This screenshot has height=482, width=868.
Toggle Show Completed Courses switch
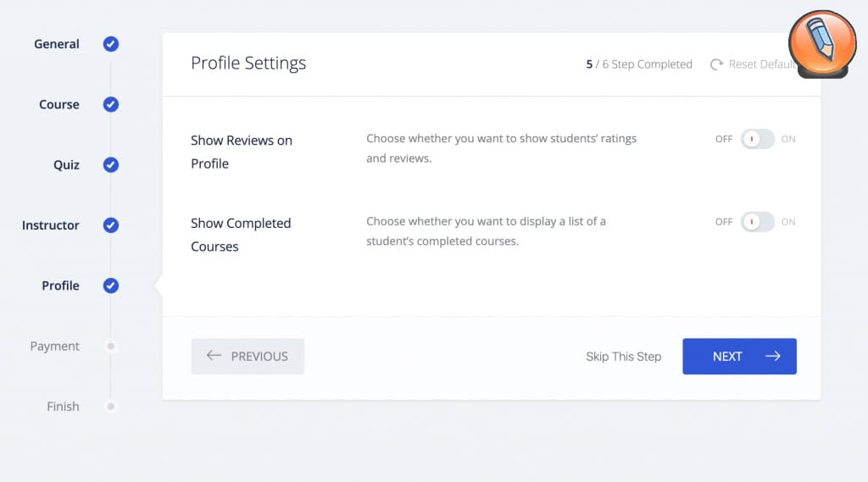[757, 222]
